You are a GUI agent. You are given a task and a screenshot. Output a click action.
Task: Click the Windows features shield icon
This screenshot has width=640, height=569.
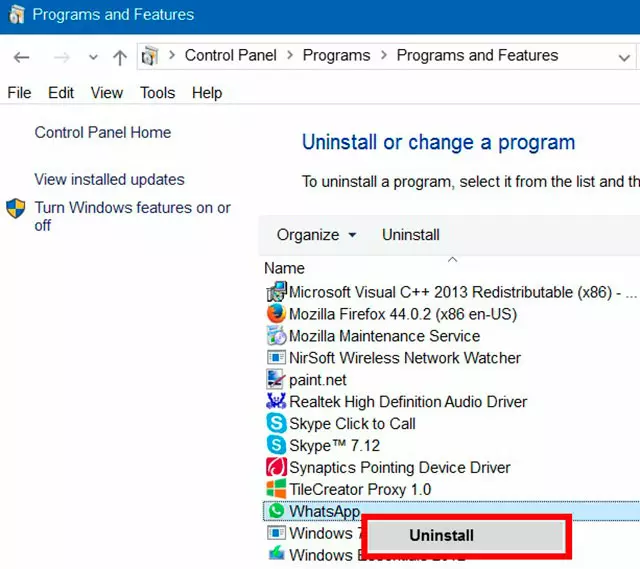pos(16,209)
